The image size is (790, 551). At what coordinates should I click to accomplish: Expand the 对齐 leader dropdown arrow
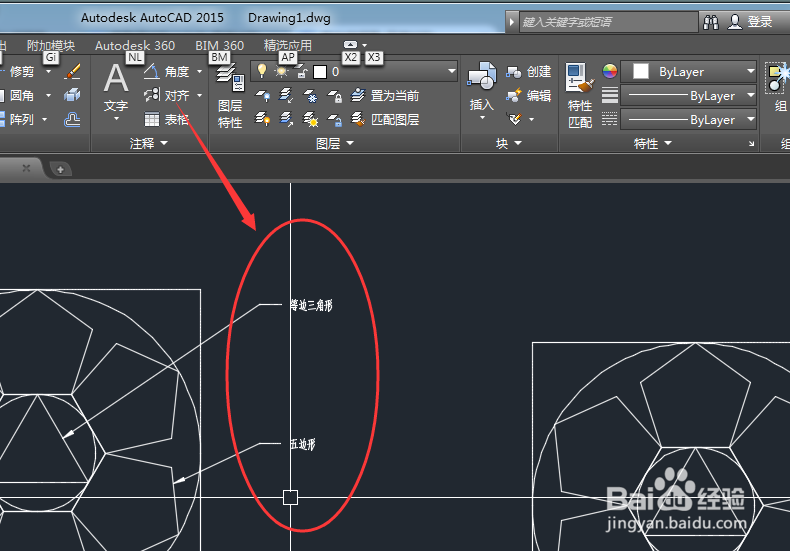200,95
